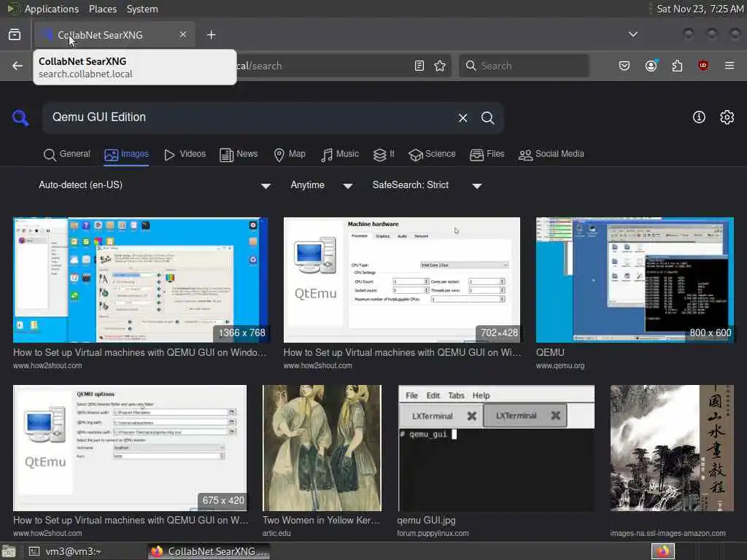Expand list all tabs chevron
This screenshot has height=560, width=747.
click(633, 34)
